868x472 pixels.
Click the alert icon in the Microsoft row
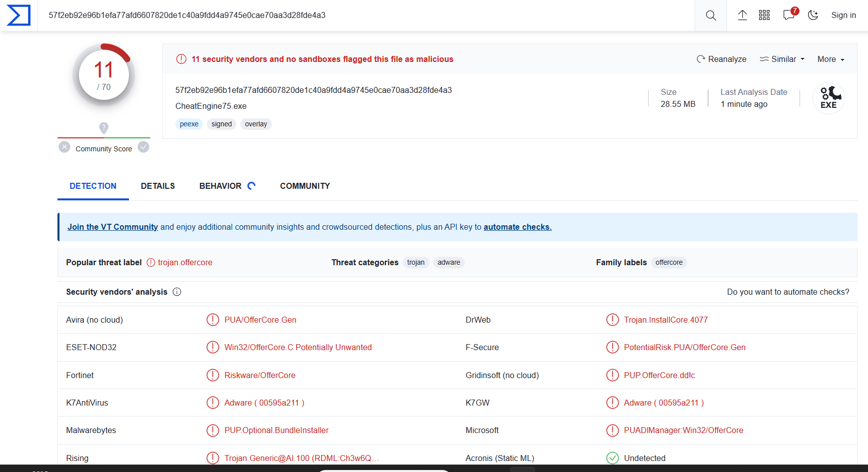[x=613, y=430]
